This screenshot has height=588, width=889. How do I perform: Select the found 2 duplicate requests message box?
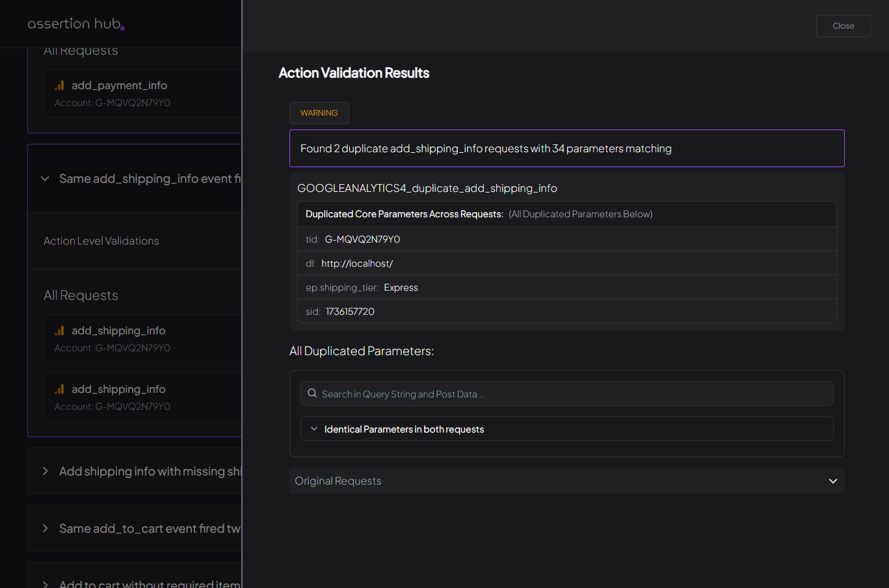coord(566,148)
